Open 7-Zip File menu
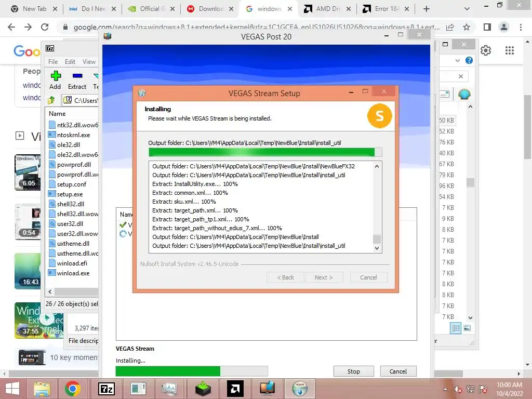The width and height of the screenshot is (532, 399). 53,62
